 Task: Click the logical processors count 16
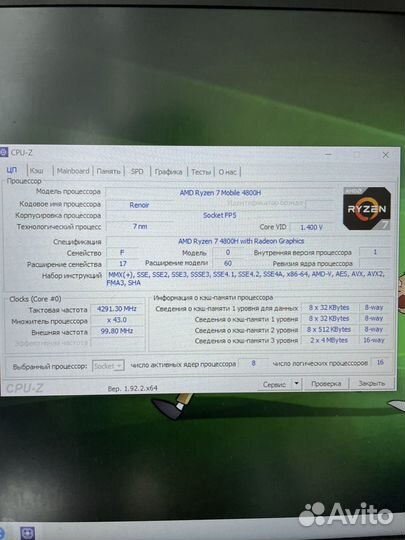click(x=381, y=362)
